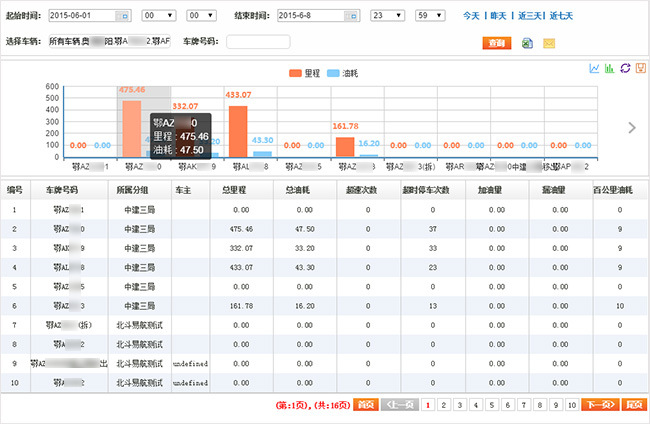Viewport: 650px width, 424px height.
Task: Click 总油耗 cell 16.20 in row 6
Action: (x=305, y=306)
